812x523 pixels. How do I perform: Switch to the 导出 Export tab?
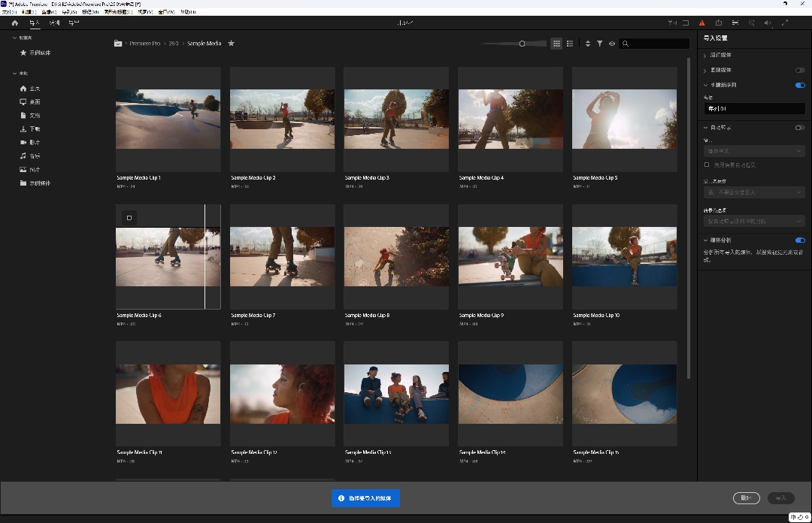[74, 23]
